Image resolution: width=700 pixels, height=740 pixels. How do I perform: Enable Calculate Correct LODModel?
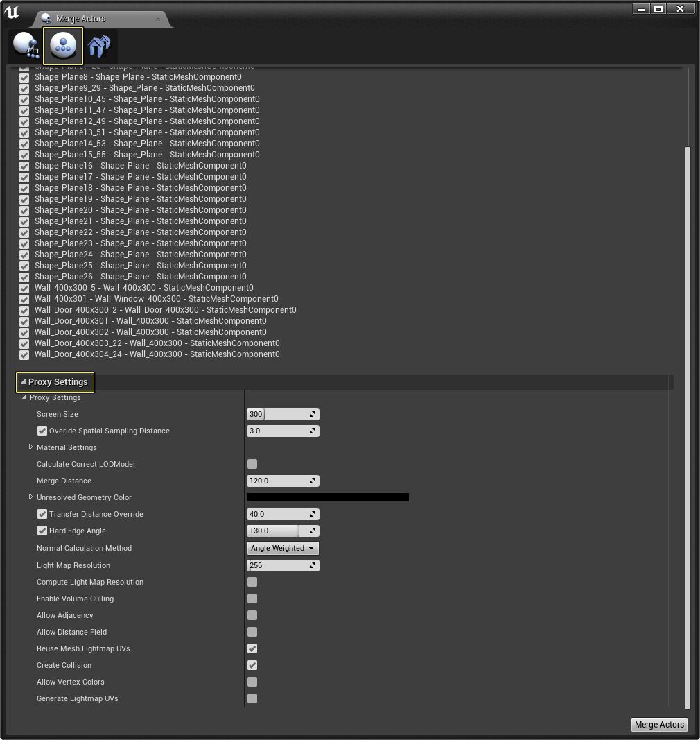[252, 464]
